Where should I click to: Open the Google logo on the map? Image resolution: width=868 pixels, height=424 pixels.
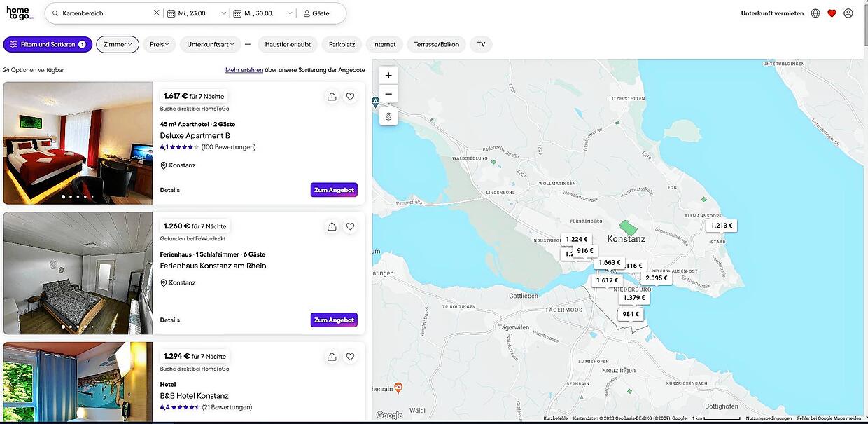point(390,416)
